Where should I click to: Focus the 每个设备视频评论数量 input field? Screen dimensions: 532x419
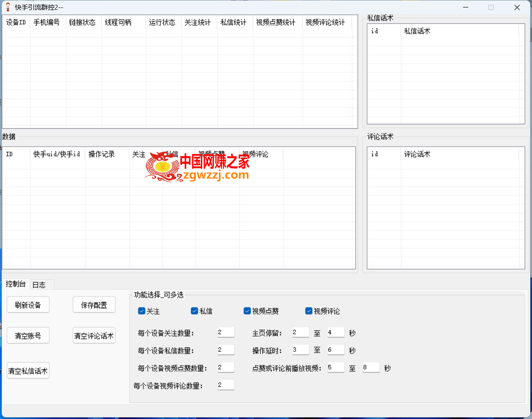(x=226, y=385)
